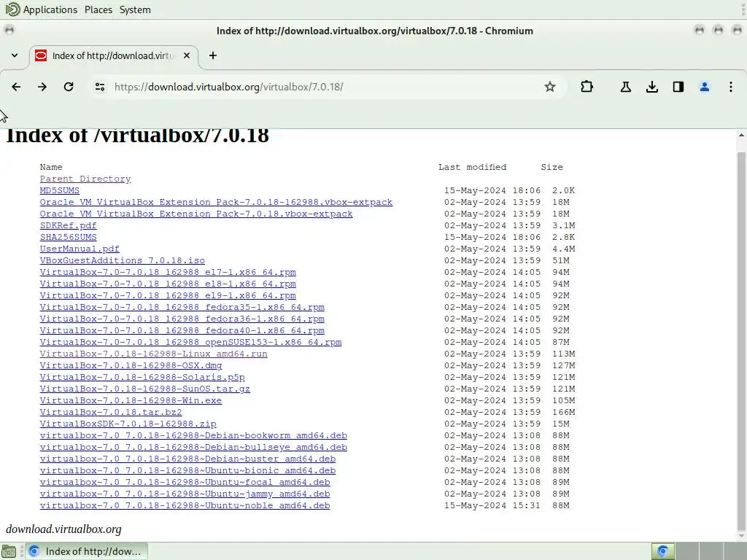
Task: Show the Downloads toolbar icon
Action: coord(651,87)
